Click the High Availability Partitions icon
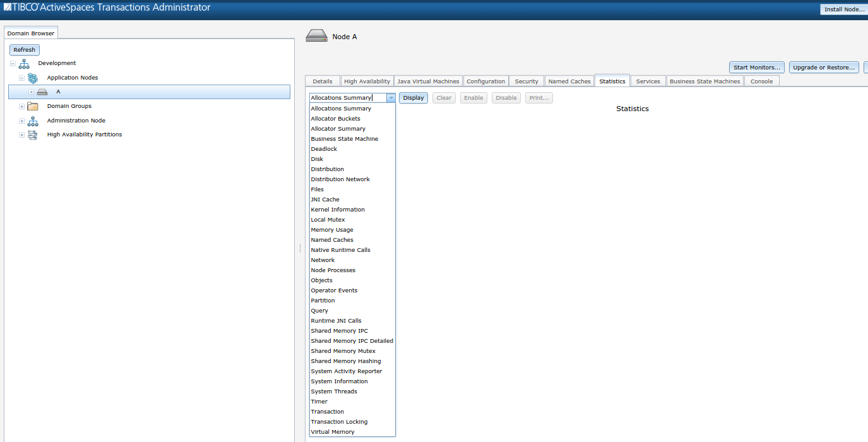The height and width of the screenshot is (442, 868). pos(32,134)
